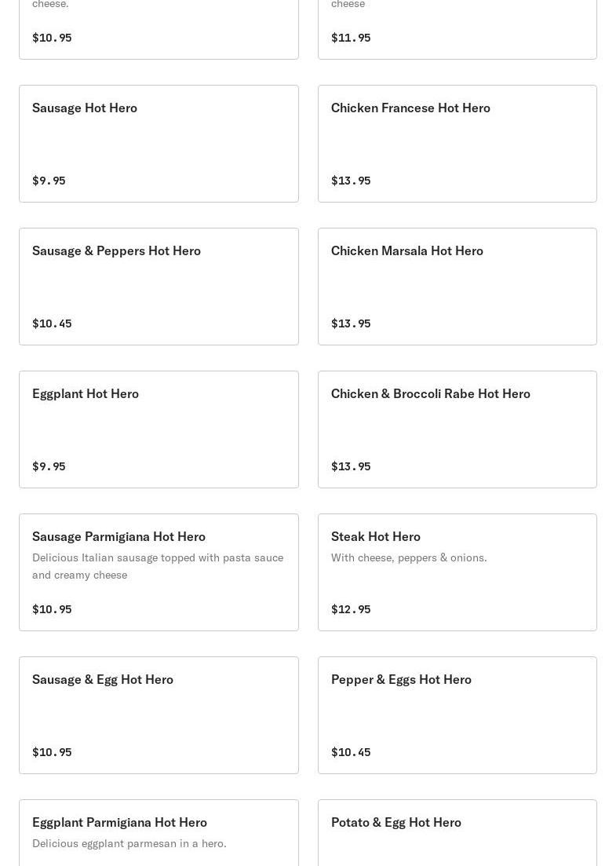
Task: Click the $10.45 Sausage & Peppers price
Action: tap(52, 323)
